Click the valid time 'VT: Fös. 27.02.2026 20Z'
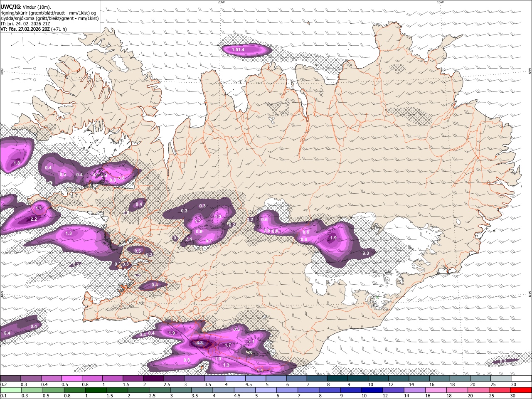 [x=25, y=29]
